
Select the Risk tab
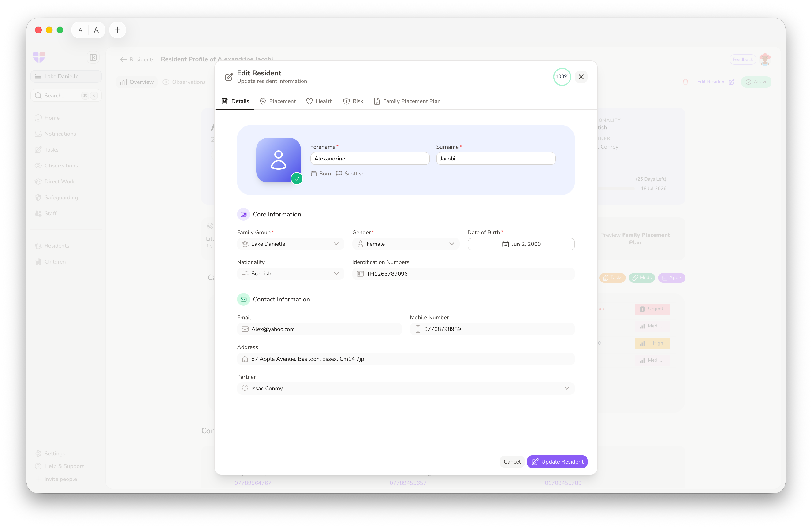pyautogui.click(x=353, y=101)
